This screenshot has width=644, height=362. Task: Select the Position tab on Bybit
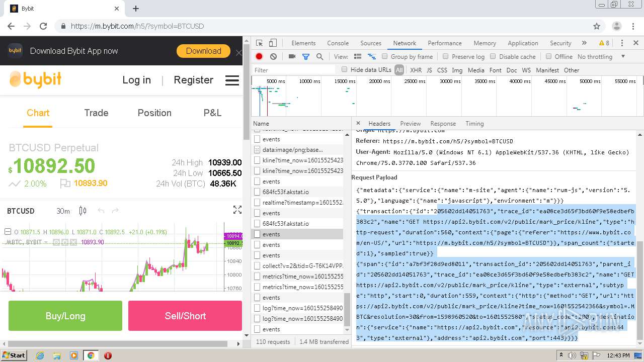pos(154,113)
